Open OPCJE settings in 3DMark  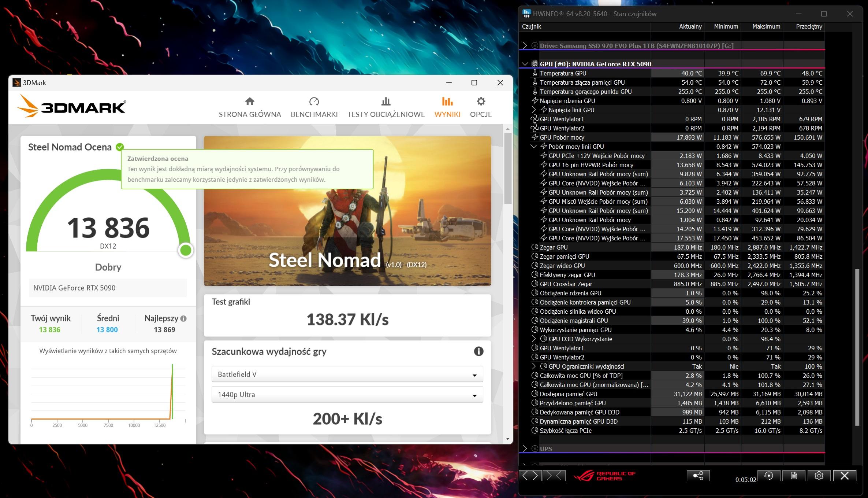[x=481, y=107]
